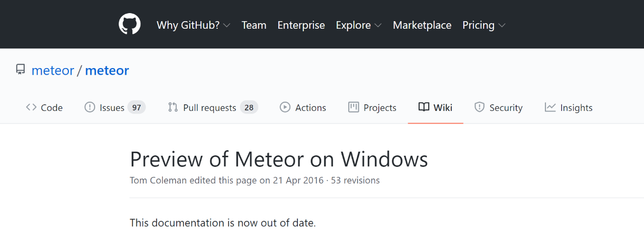Click the Code brackets icon
The height and width of the screenshot is (249, 644).
tap(31, 107)
